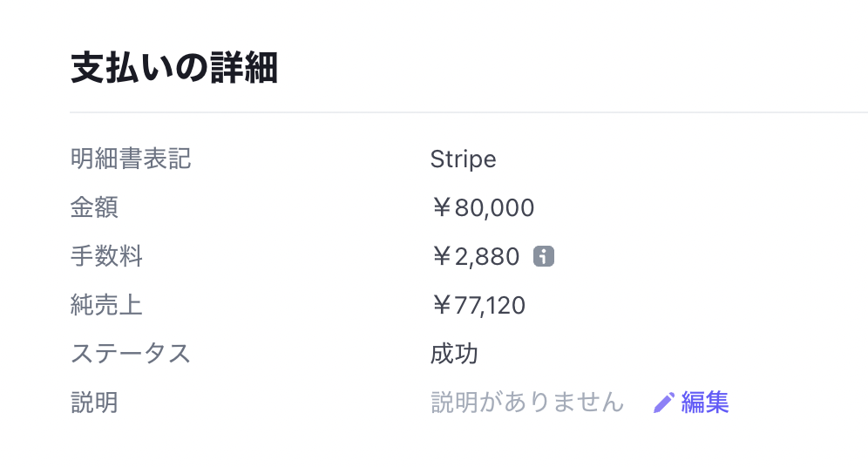Select the ￥77,120 net sales value
Screen dimensions: 868x467
[x=478, y=305]
